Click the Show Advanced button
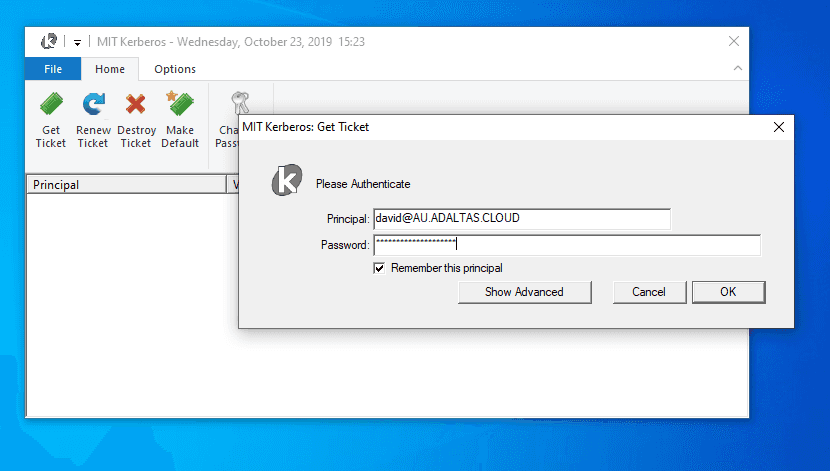 pos(525,292)
